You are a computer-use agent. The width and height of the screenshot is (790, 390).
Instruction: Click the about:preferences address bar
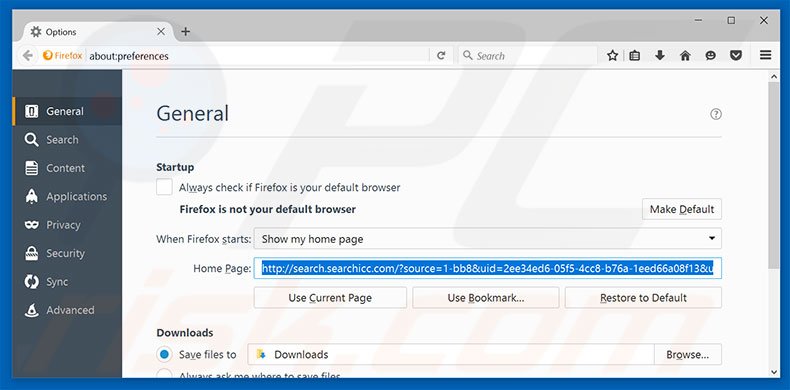pyautogui.click(x=257, y=55)
